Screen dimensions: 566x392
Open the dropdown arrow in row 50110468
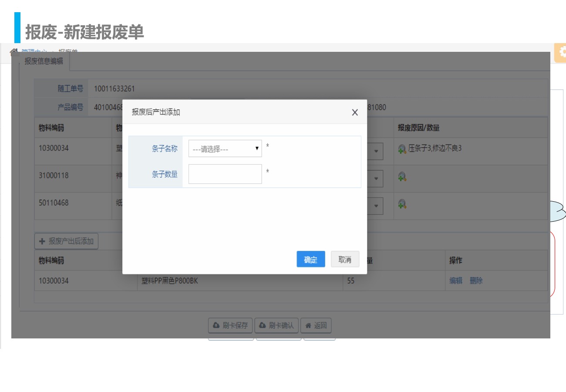pos(375,206)
